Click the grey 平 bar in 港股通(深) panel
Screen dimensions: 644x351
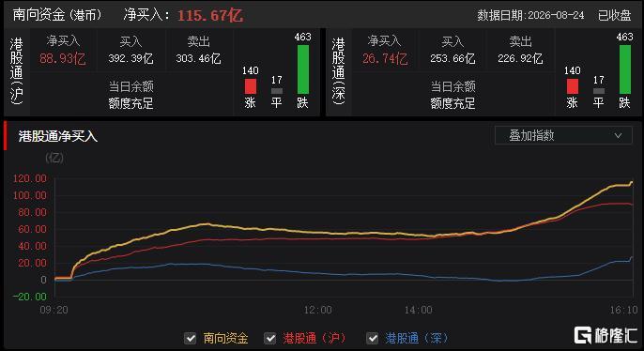pyautogui.click(x=599, y=91)
